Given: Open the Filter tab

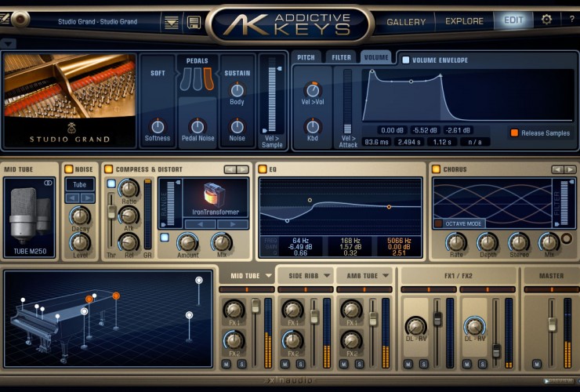Looking at the screenshot, I should click(x=341, y=57).
